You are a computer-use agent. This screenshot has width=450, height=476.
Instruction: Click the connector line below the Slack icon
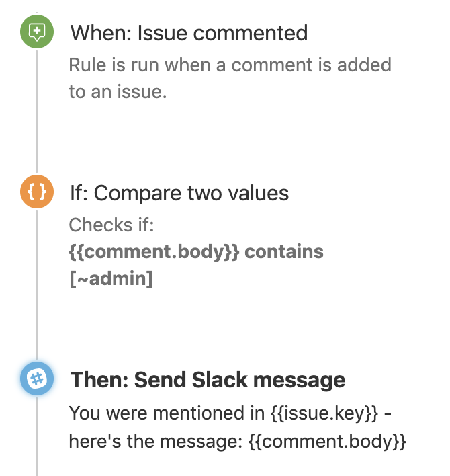pyautogui.click(x=37, y=436)
